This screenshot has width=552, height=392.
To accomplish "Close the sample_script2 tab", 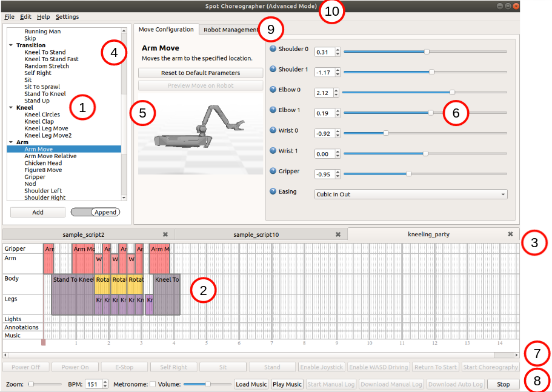I will tap(165, 234).
